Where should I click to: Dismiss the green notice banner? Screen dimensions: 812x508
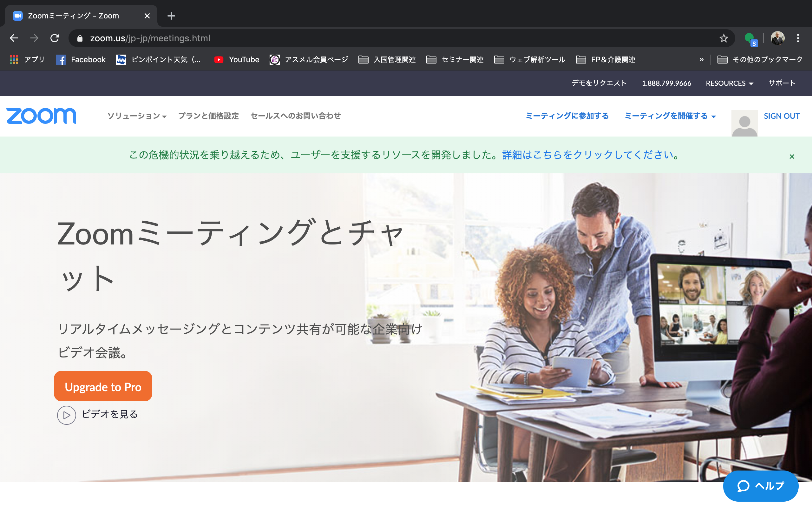pos(792,157)
